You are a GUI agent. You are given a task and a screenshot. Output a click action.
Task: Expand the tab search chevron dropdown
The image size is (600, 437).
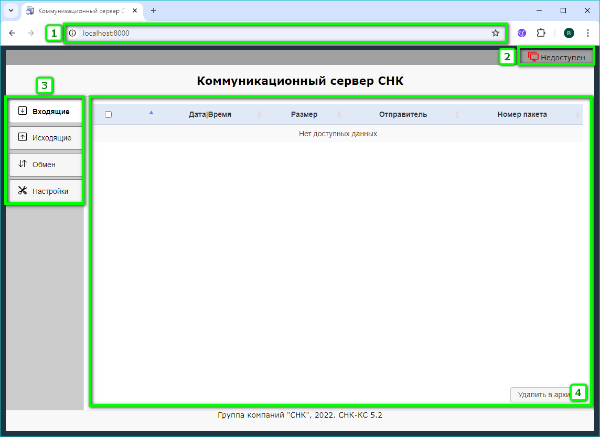[10, 10]
